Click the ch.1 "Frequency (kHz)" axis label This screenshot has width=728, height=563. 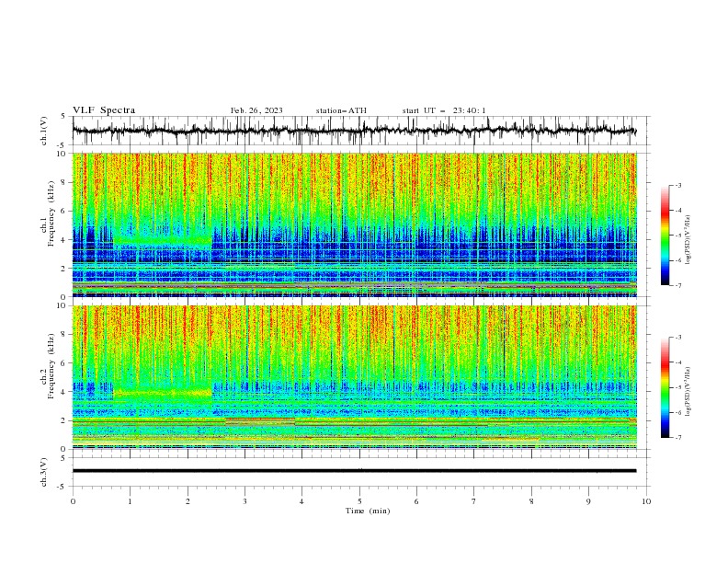(x=51, y=214)
